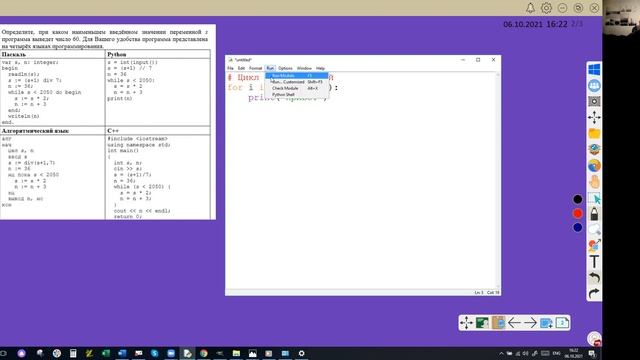
Task: Open the Calculator taskbar icon
Action: tap(73, 353)
